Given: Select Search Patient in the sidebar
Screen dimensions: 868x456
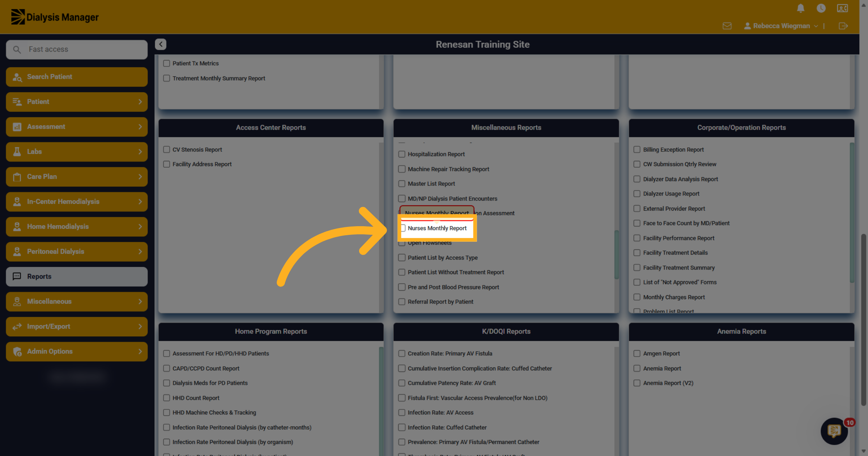Looking at the screenshot, I should (77, 77).
